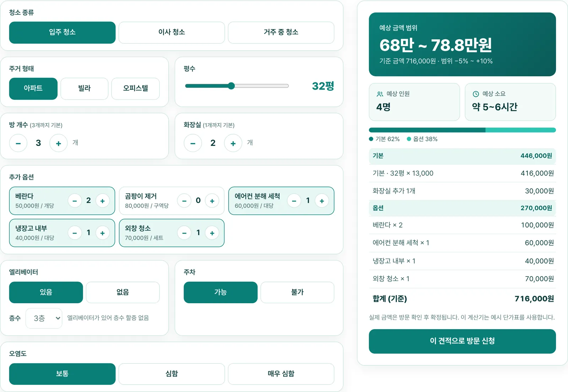Viewport: 568px width, 392px height.
Task: Click the 약 5~6시간 duration value
Action: 495,107
